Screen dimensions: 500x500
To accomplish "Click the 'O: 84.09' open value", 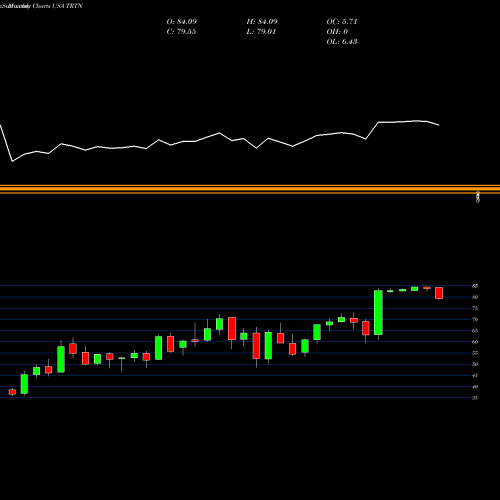I will [x=182, y=22].
